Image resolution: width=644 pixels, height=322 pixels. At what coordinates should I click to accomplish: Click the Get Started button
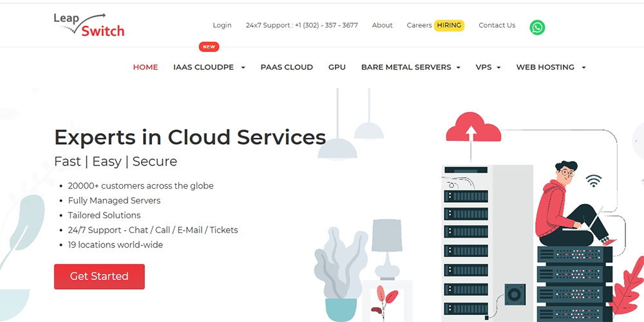coord(99,276)
